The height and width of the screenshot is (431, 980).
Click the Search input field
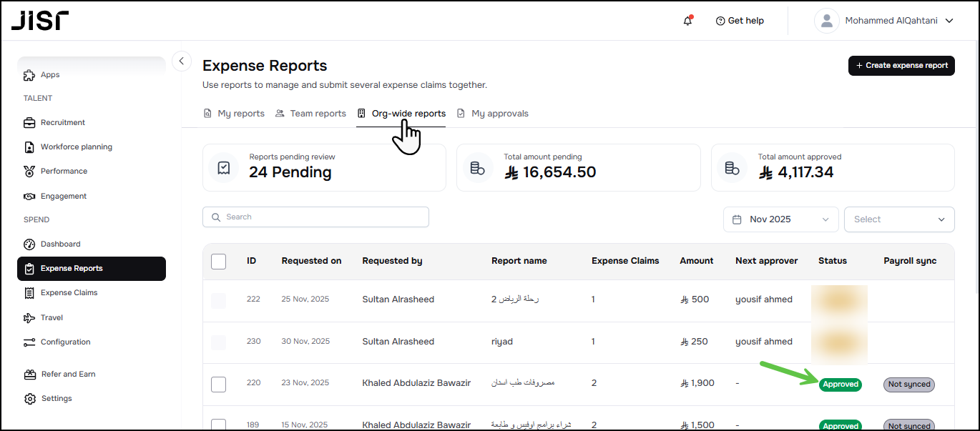point(315,217)
